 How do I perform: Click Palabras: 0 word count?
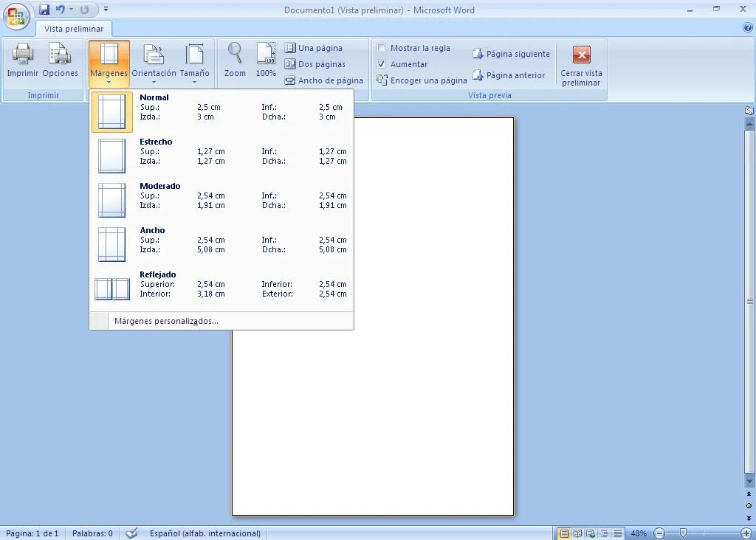click(92, 533)
